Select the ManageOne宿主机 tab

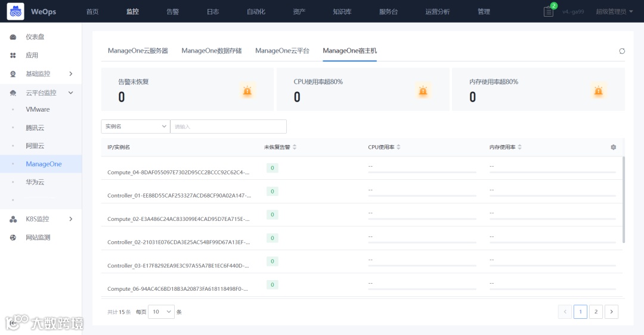pyautogui.click(x=349, y=51)
